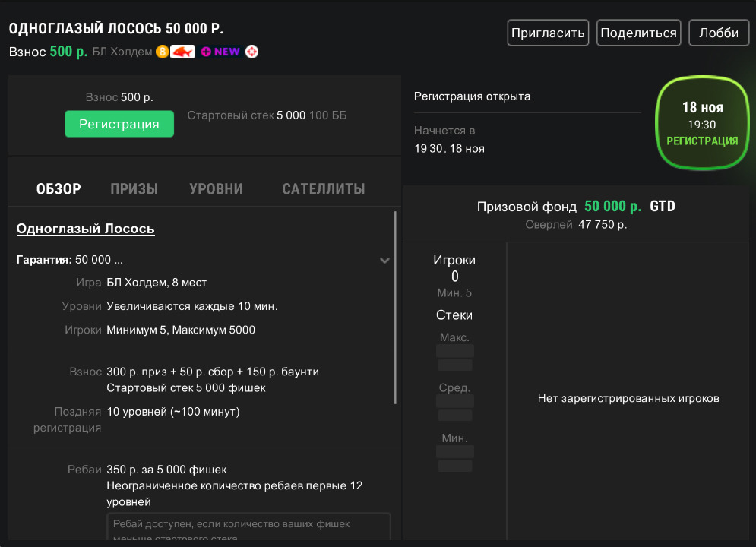Return to lobby via Лобби button
Viewport: 756px width, 547px height.
coord(718,33)
